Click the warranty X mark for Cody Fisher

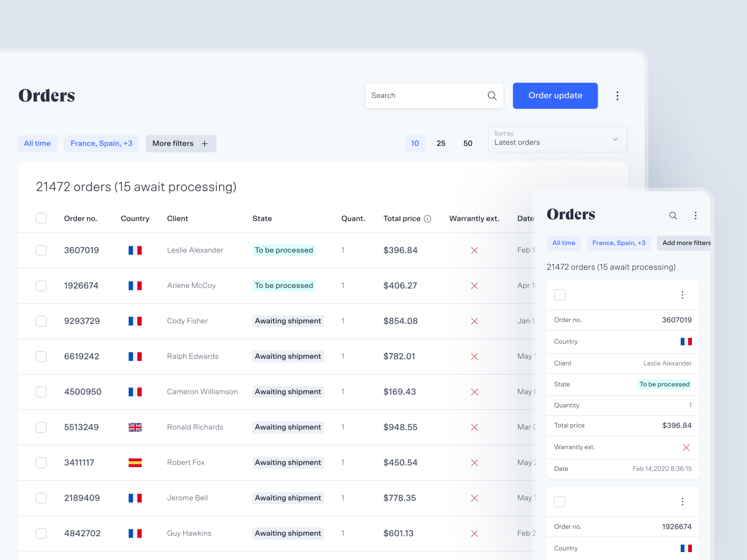[474, 322]
